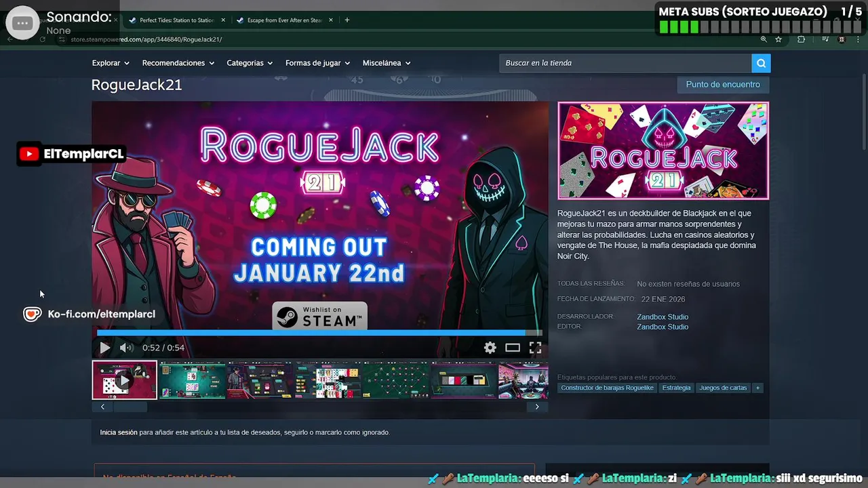Bookmark this page with the star icon
The width and height of the screenshot is (868, 488).
pyautogui.click(x=778, y=39)
